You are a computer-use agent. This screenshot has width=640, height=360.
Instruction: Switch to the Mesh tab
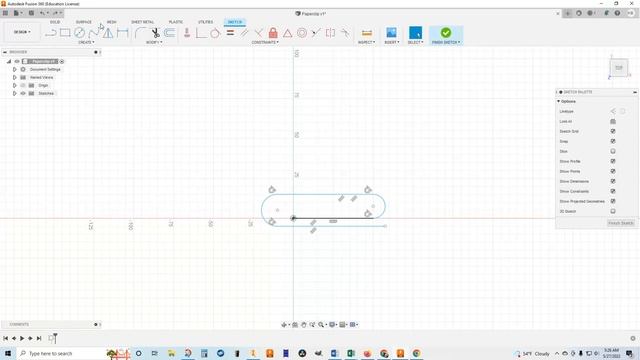111,22
